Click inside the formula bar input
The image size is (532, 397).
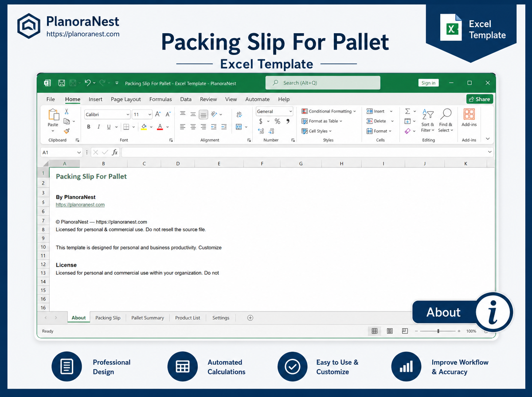308,152
